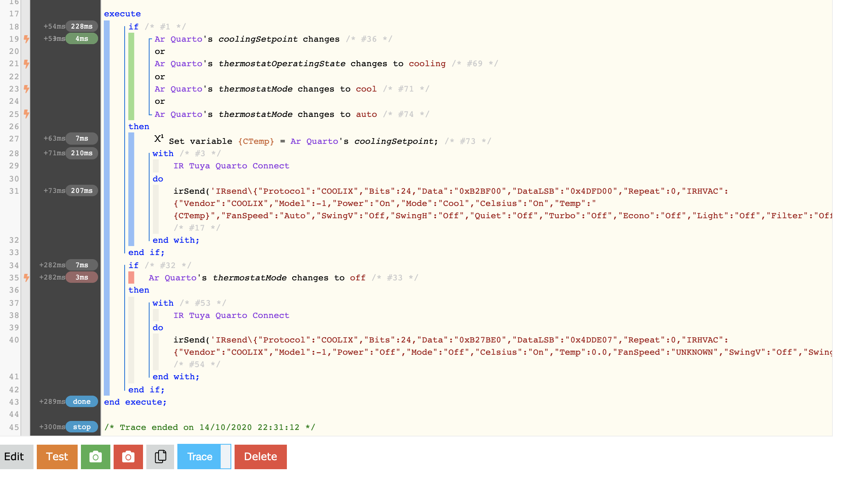Viewport: 868px width, 479px height.
Task: Click the 'or' operator on line 22
Action: pyautogui.click(x=160, y=76)
